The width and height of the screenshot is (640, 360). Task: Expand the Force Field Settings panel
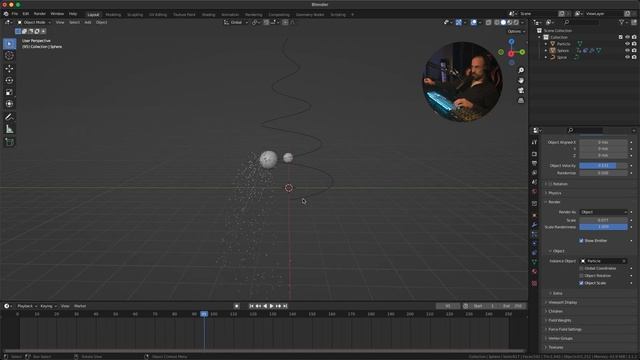click(x=564, y=329)
